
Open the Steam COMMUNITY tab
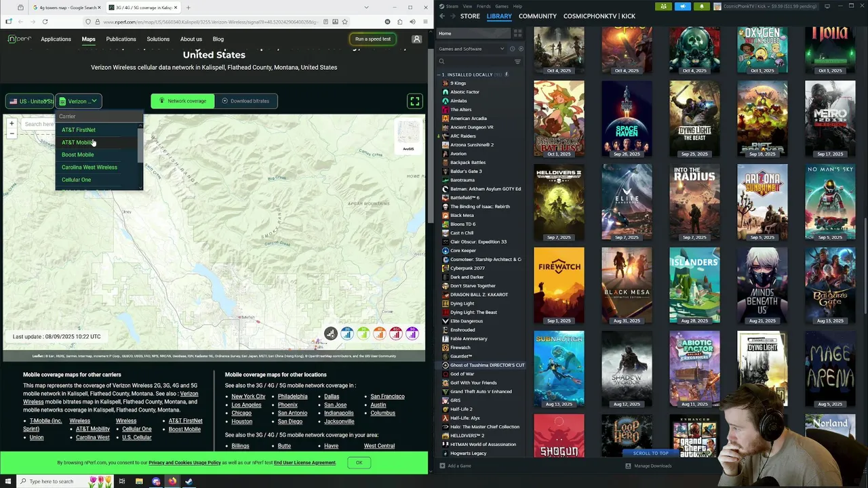(537, 16)
